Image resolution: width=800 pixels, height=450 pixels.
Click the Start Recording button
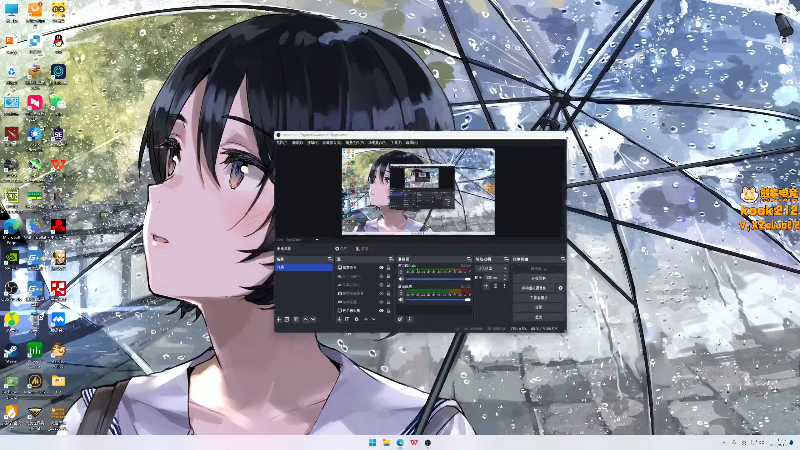(539, 278)
